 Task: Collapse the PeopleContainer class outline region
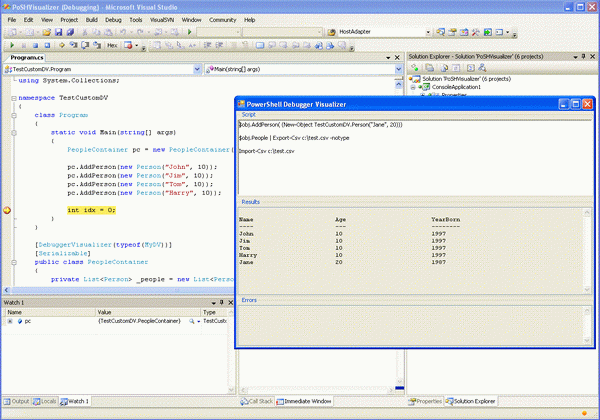(x=14, y=262)
